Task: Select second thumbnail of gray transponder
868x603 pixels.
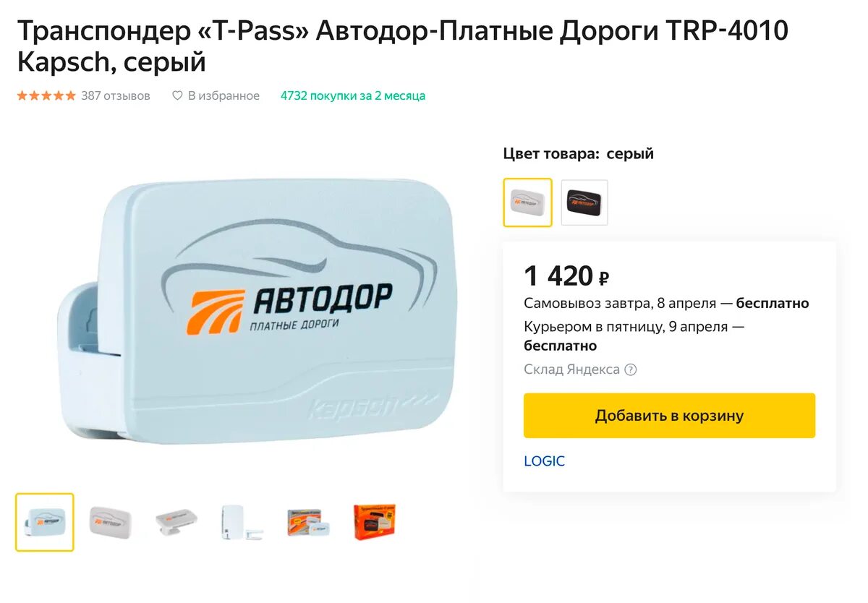Action: [x=110, y=521]
